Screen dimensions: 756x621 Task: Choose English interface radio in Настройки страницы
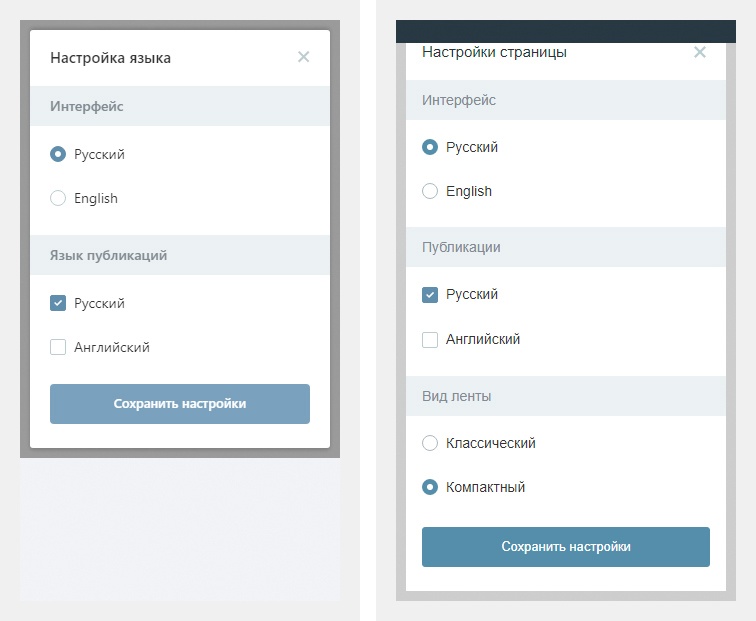tap(430, 191)
